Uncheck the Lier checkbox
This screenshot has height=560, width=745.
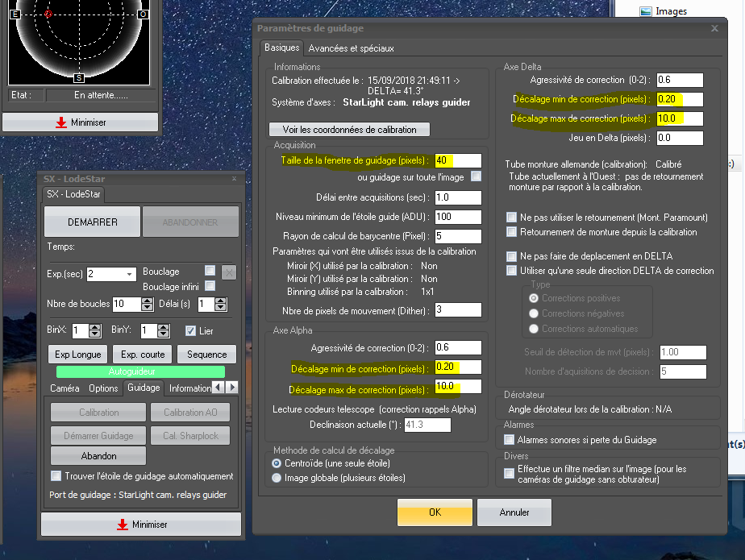[190, 330]
